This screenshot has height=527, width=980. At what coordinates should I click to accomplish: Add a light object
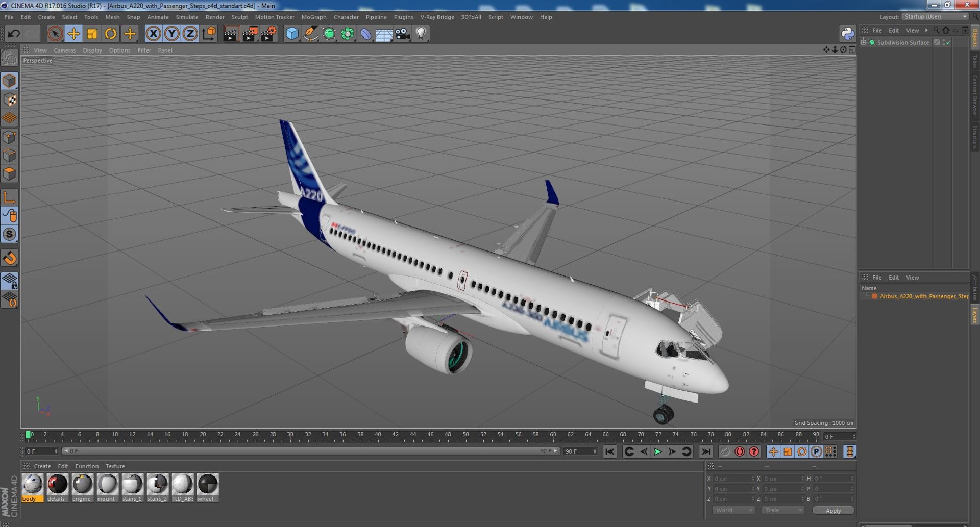(x=421, y=34)
